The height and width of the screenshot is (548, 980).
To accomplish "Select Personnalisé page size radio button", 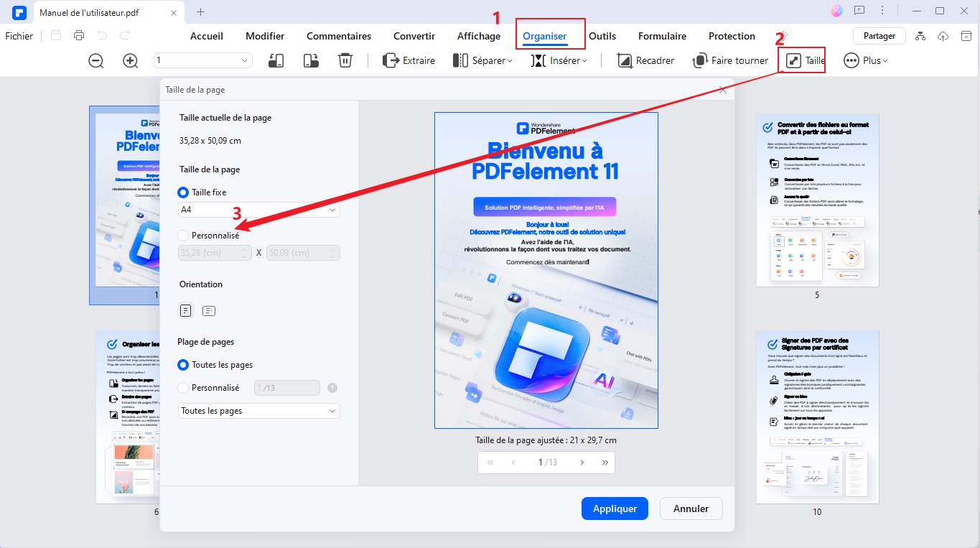I will 183,236.
